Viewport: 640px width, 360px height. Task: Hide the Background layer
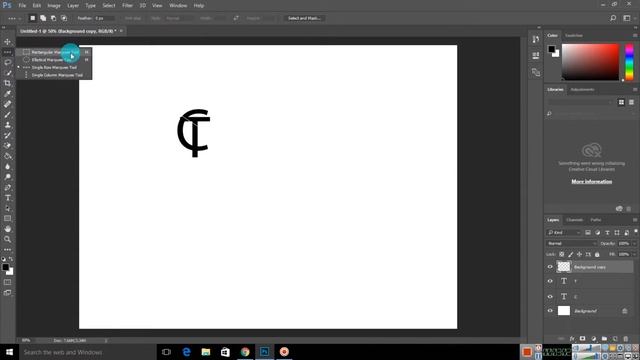(550, 311)
